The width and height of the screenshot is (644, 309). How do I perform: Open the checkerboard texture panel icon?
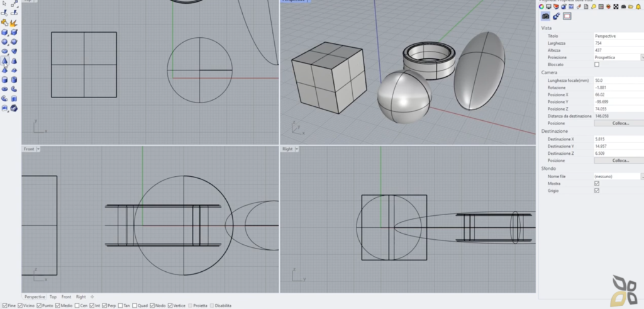(616, 6)
